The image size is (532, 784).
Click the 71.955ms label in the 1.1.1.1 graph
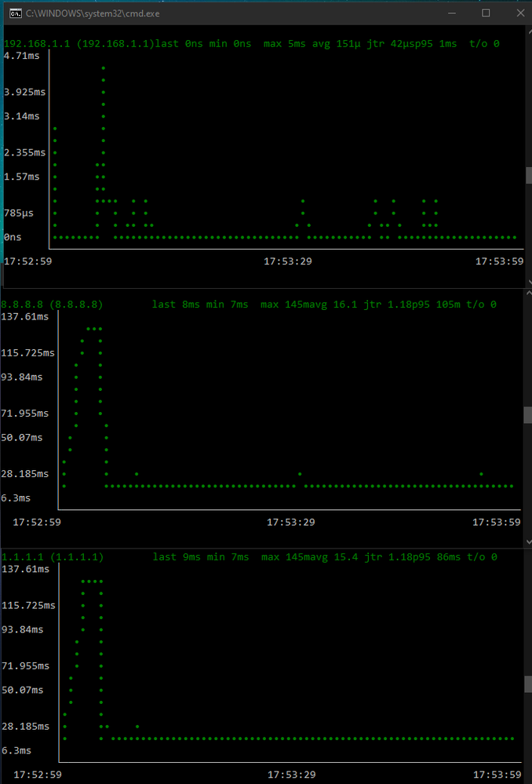click(25, 666)
